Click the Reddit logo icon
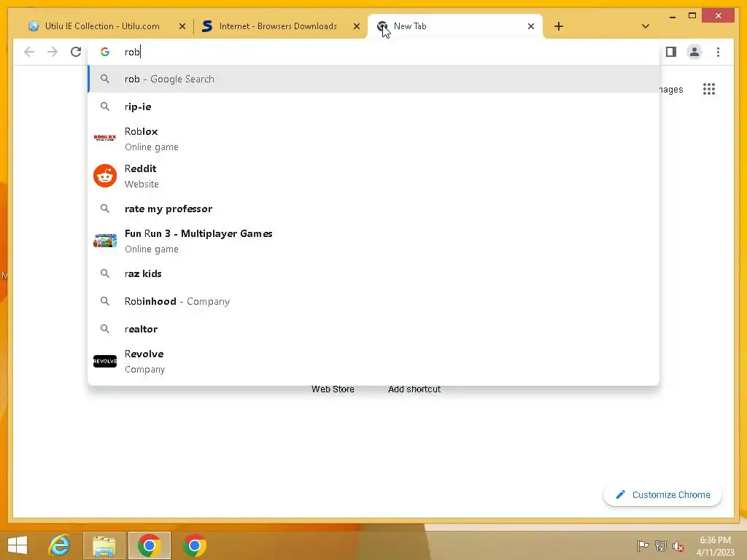Screen dimensions: 747x560 coord(105,176)
